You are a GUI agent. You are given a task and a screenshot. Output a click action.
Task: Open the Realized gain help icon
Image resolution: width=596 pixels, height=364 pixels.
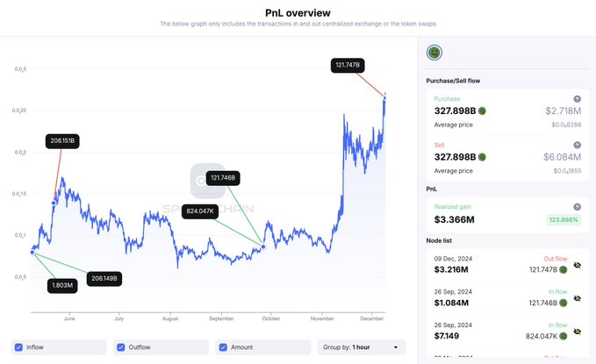point(577,207)
